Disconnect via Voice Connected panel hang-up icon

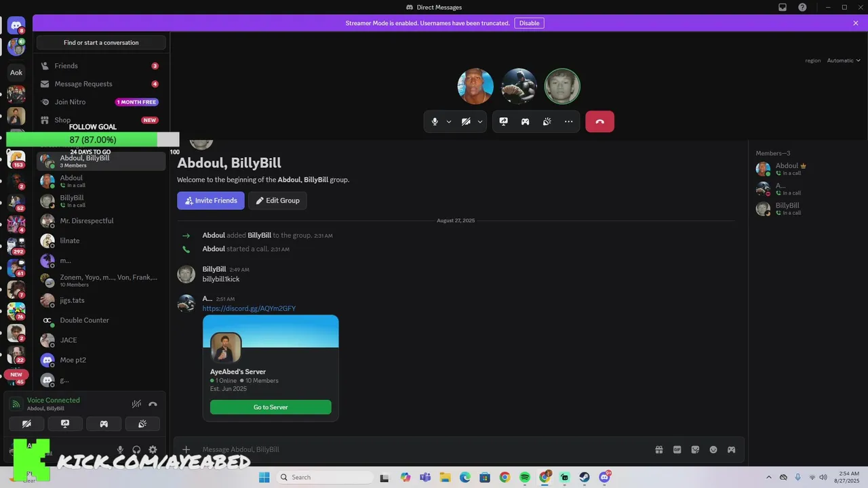coord(153,404)
